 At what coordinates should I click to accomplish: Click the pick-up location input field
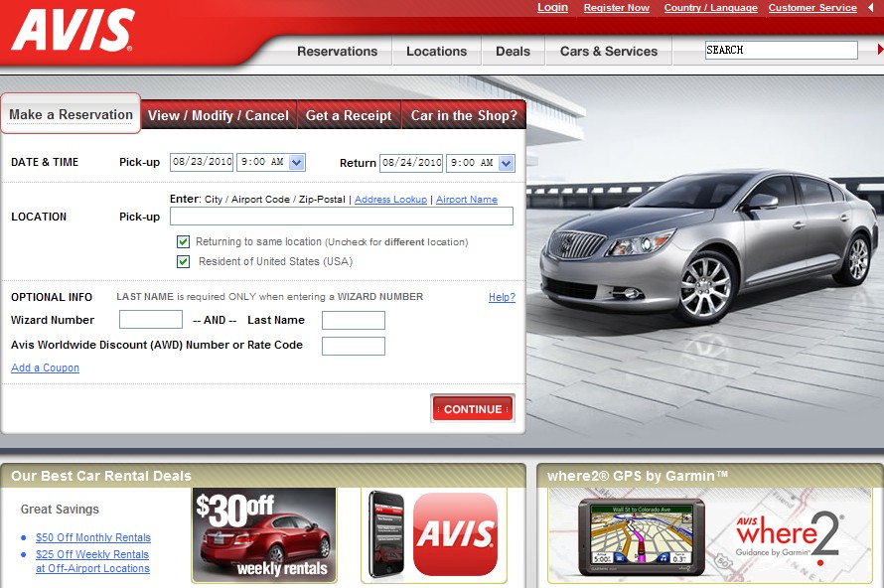point(341,217)
